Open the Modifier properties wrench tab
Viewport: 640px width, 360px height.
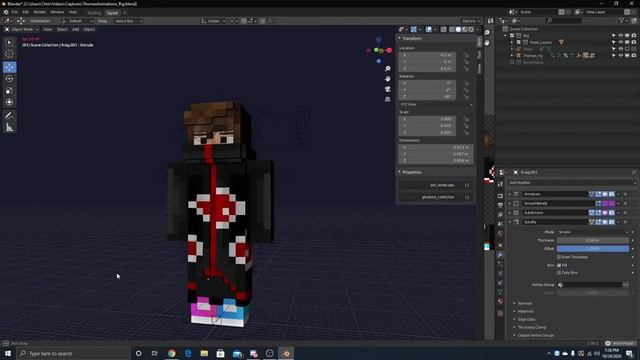[x=500, y=255]
